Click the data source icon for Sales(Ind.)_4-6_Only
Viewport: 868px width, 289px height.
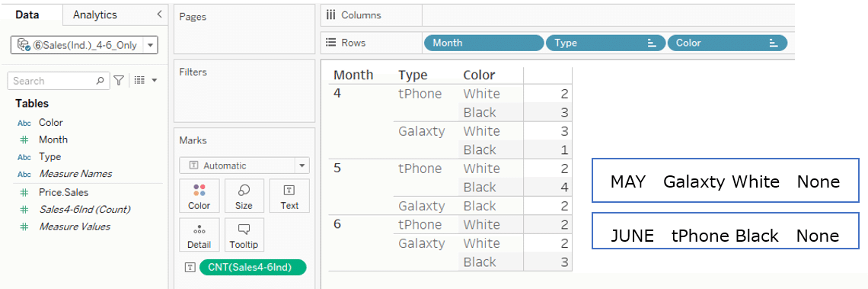coord(24,45)
